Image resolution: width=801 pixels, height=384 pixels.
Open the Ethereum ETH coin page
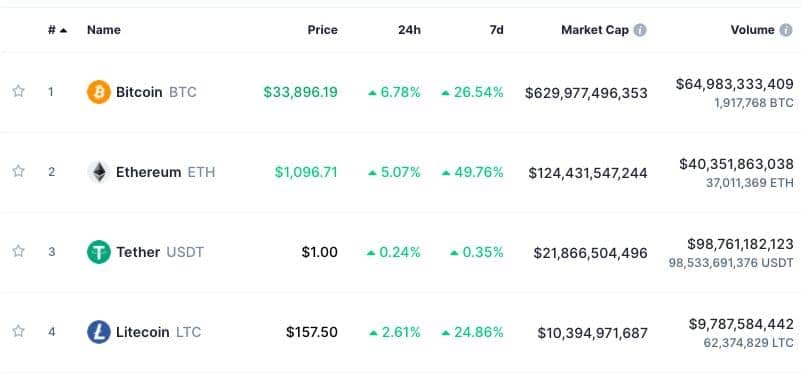[166, 172]
